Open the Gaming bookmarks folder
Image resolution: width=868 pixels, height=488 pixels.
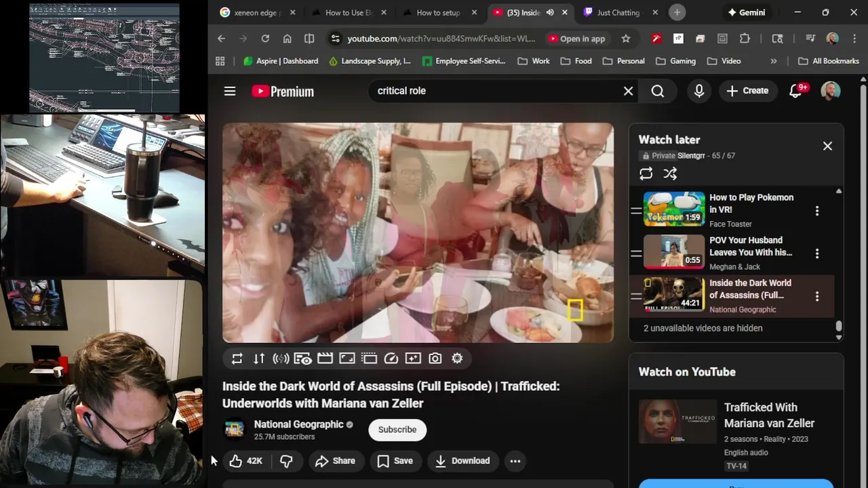pos(675,61)
